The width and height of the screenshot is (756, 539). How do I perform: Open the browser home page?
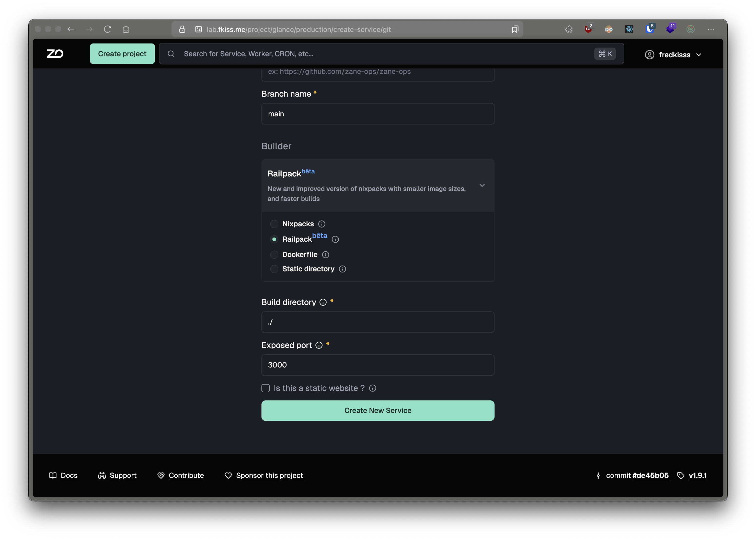[126, 29]
